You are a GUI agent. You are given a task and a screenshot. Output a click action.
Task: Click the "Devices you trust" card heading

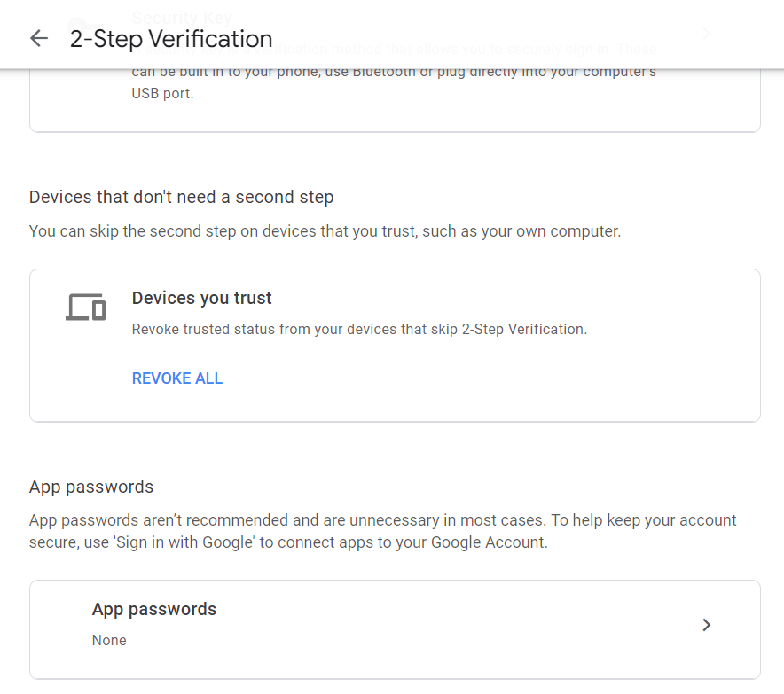(201, 298)
